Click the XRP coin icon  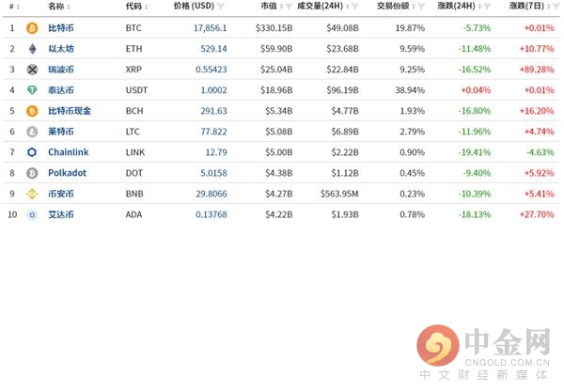pyautogui.click(x=32, y=70)
